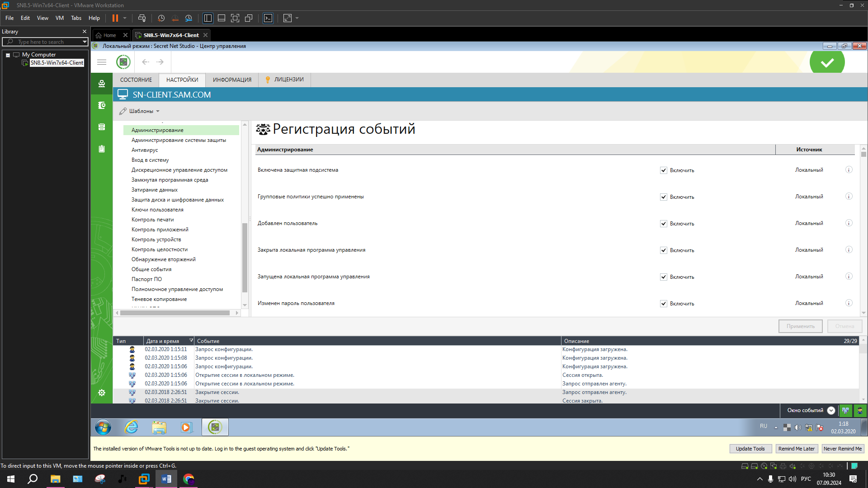This screenshot has height=488, width=868.
Task: Toggle Включить for Закрыта локальная программа управления
Action: pos(664,250)
